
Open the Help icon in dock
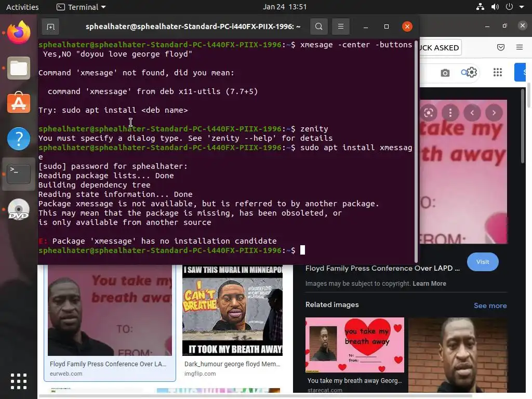[19, 138]
